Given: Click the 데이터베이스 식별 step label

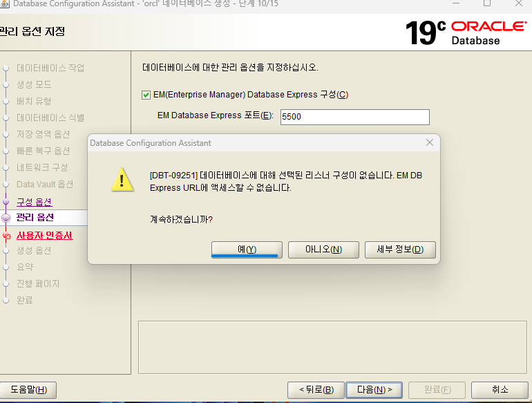Looking at the screenshot, I should coord(50,118).
